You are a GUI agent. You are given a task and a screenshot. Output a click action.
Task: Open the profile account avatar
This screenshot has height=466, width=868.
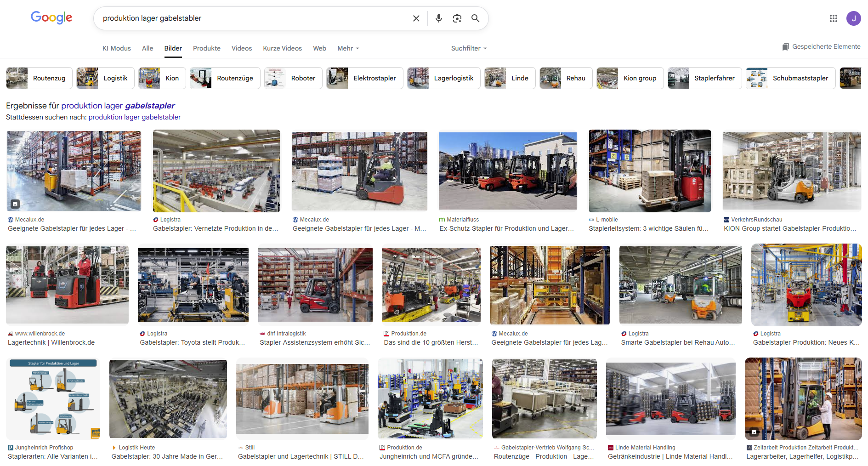tap(853, 18)
